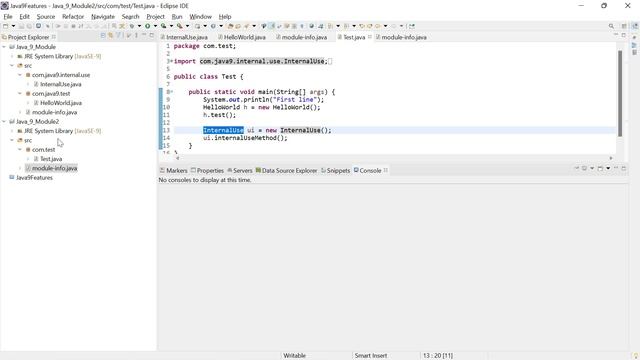
Task: Maximize the Console view panel
Action: click(624, 168)
